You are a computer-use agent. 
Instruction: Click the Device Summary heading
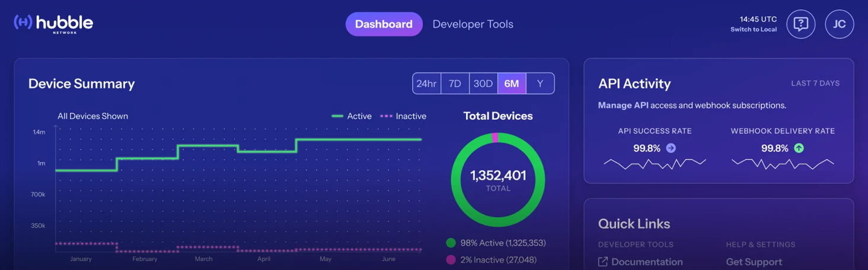pos(82,84)
